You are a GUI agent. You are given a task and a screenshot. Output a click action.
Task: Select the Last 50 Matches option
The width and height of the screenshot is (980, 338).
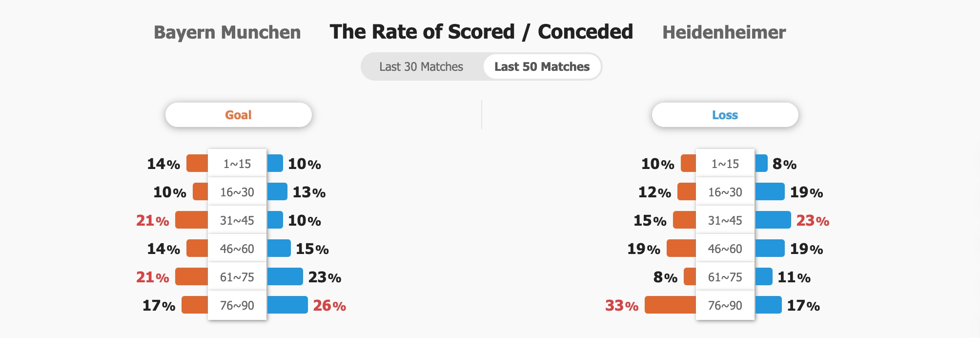click(542, 67)
